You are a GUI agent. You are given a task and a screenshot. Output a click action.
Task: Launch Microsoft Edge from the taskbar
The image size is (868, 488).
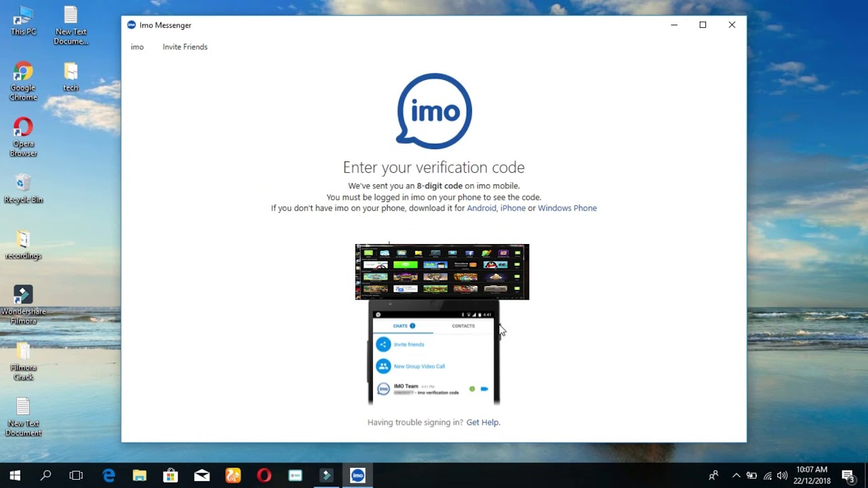pos(108,475)
